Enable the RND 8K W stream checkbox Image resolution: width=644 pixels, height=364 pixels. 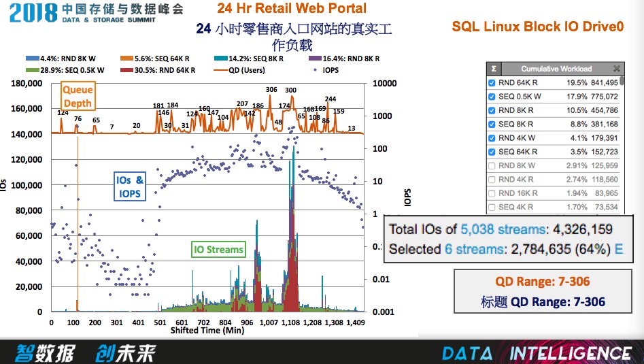(x=492, y=165)
